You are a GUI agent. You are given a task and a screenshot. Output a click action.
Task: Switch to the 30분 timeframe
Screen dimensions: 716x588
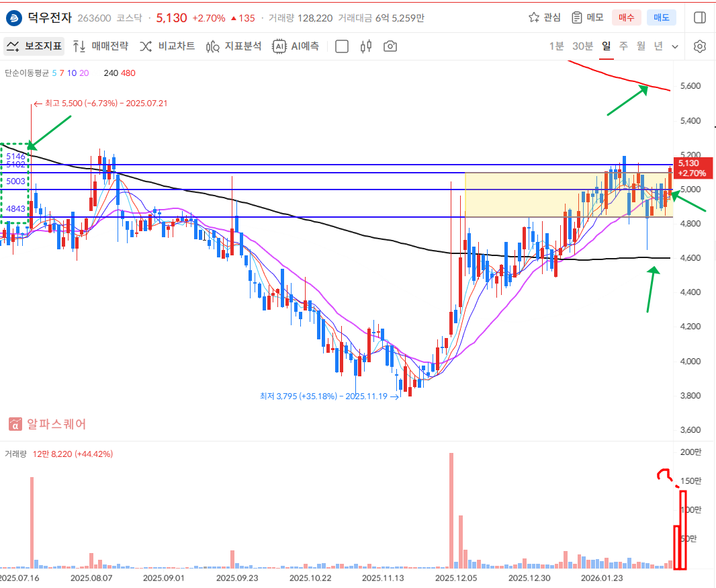[582, 46]
